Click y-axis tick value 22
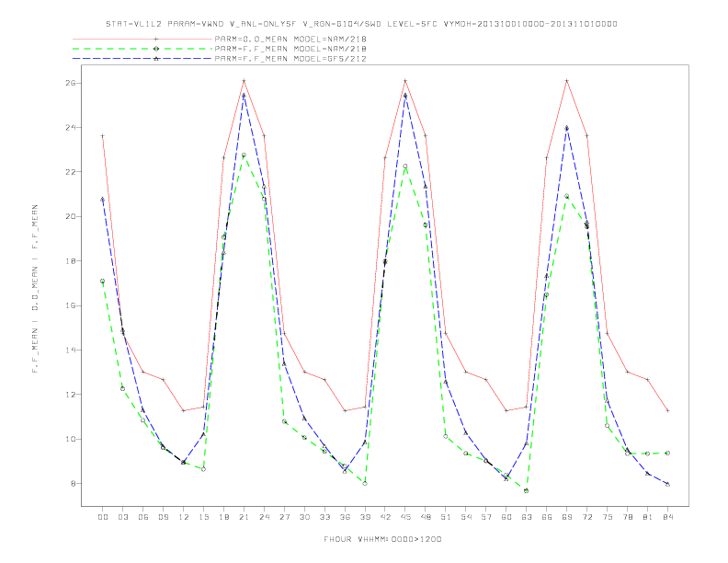The height and width of the screenshot is (563, 728). [x=73, y=172]
